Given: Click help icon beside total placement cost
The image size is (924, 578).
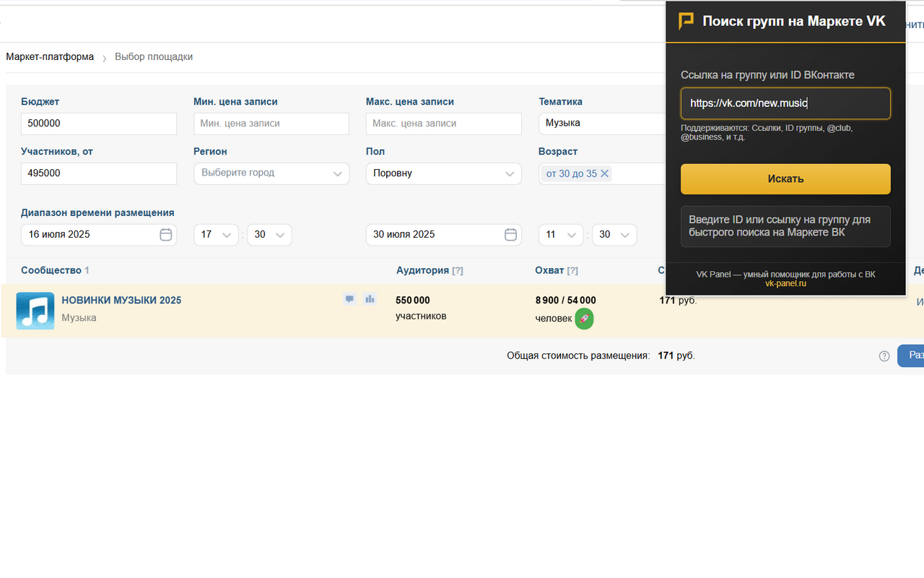Looking at the screenshot, I should click(884, 356).
